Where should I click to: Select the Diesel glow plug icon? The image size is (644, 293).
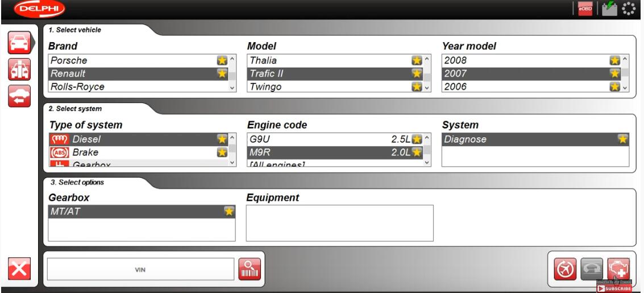(59, 139)
